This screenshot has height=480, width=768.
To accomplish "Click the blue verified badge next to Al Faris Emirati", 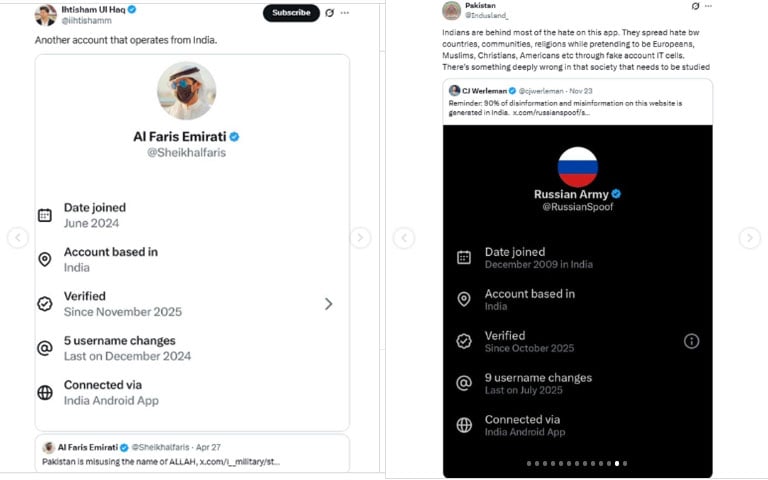I will click(235, 136).
